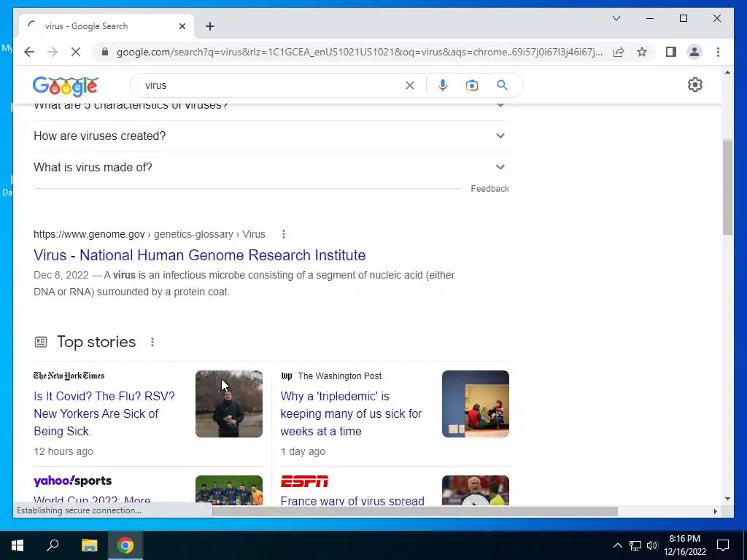Read 'Is It Covid? The Flu? RSV?' story
The height and width of the screenshot is (560, 747).
[x=104, y=413]
